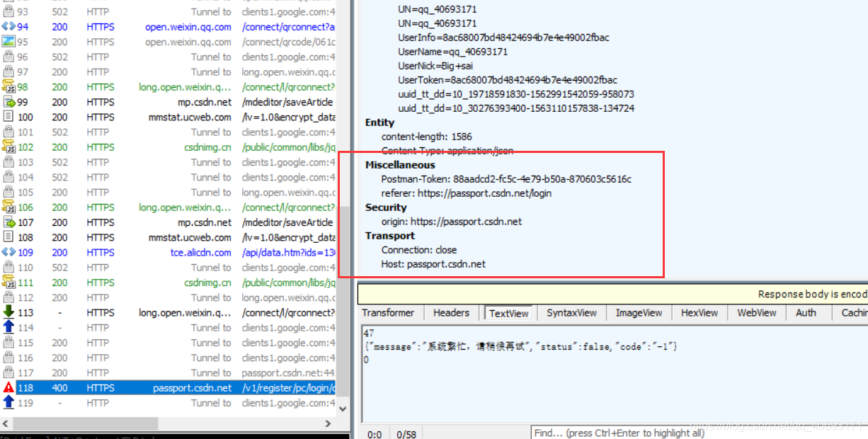Click the JS script icon on session 98
This screenshot has width=868, height=439.
coord(8,87)
